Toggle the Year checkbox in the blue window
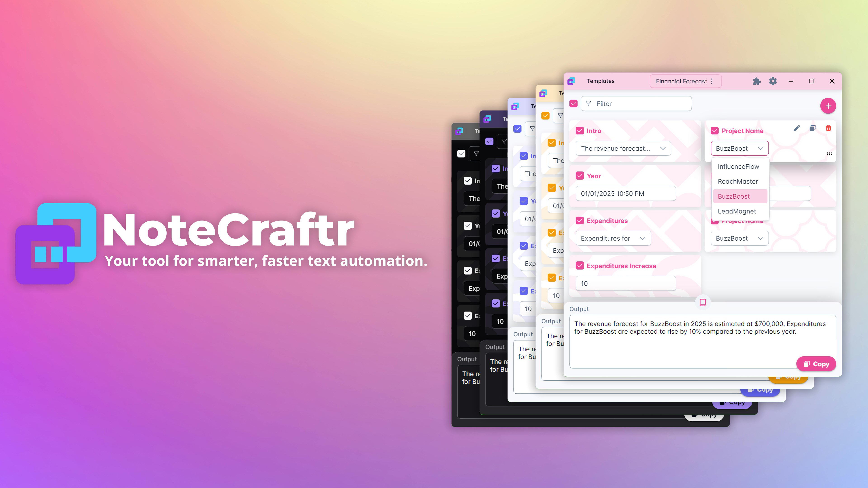This screenshot has height=488, width=868. [524, 201]
